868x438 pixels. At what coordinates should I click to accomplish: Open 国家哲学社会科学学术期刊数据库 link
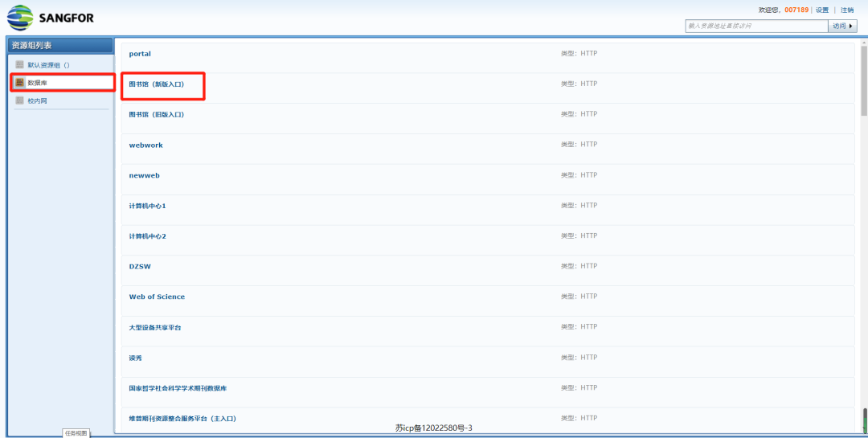click(178, 389)
